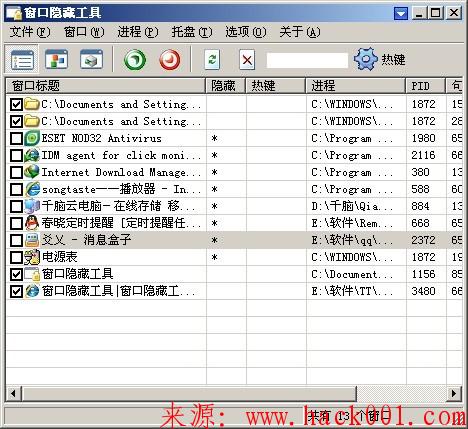
Task: Open the 选项(O) menu
Action: point(246,32)
